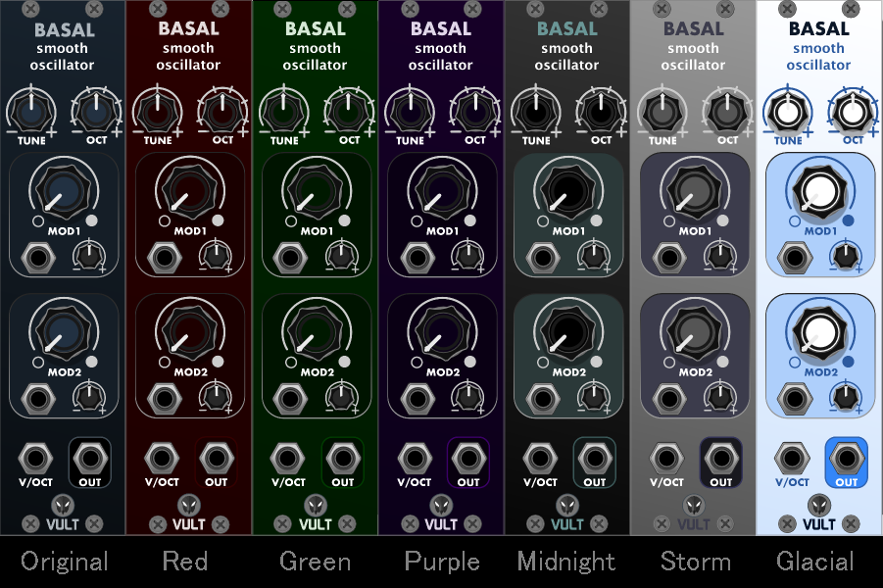
Task: Click the MOD2 input jack on Midnight module
Action: point(543,399)
